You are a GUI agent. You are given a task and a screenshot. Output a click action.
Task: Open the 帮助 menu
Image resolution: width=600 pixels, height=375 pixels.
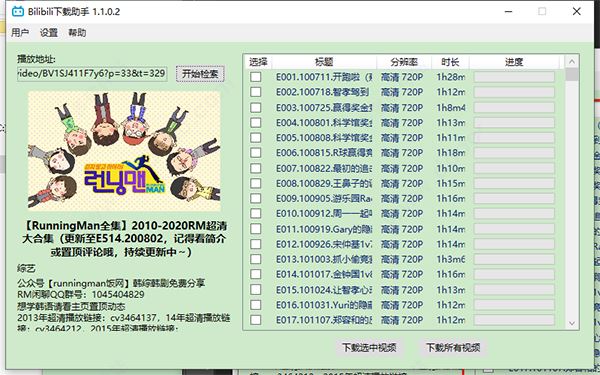click(x=77, y=33)
